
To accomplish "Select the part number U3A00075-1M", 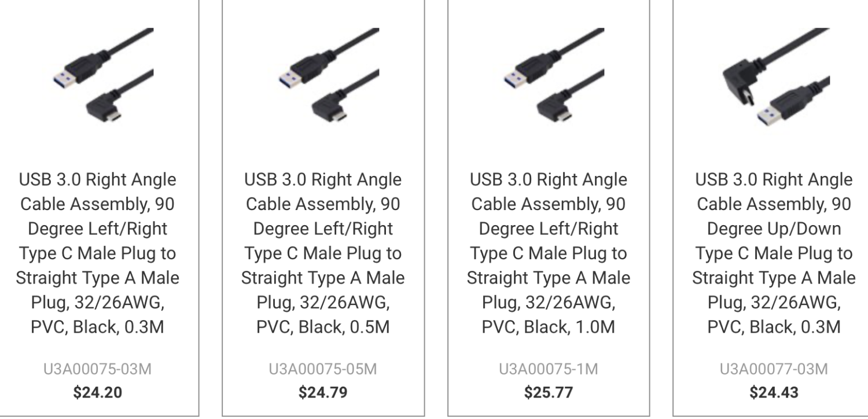I will click(x=549, y=369).
